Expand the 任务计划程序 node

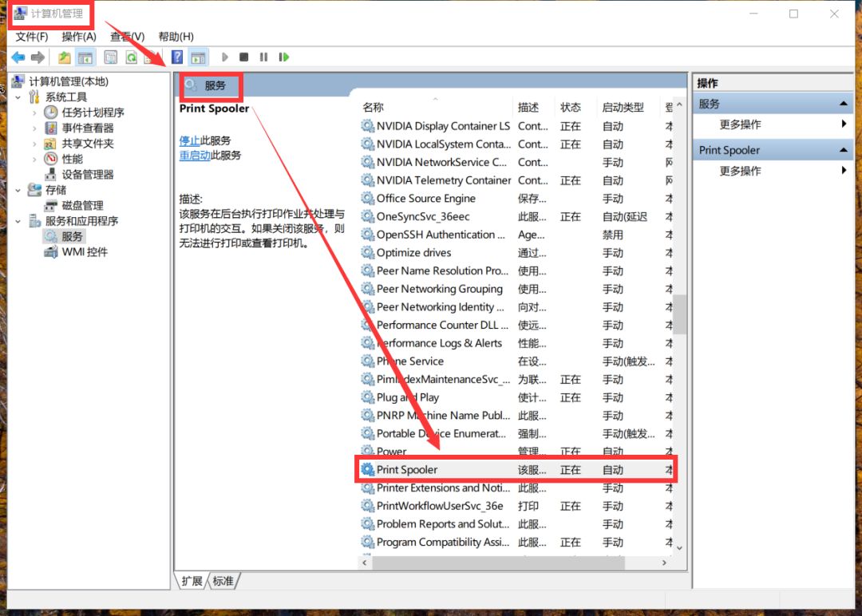34,113
